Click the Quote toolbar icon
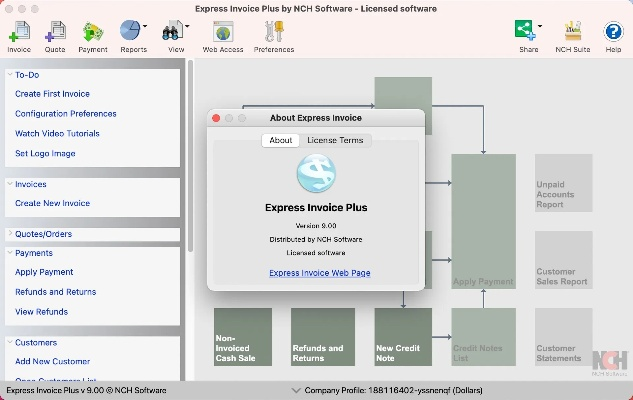The image size is (633, 400). click(x=55, y=35)
